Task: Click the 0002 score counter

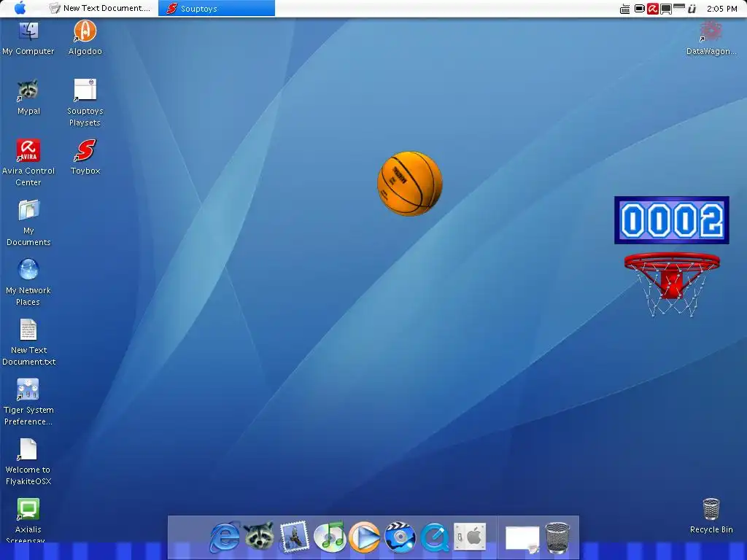Action: [672, 220]
